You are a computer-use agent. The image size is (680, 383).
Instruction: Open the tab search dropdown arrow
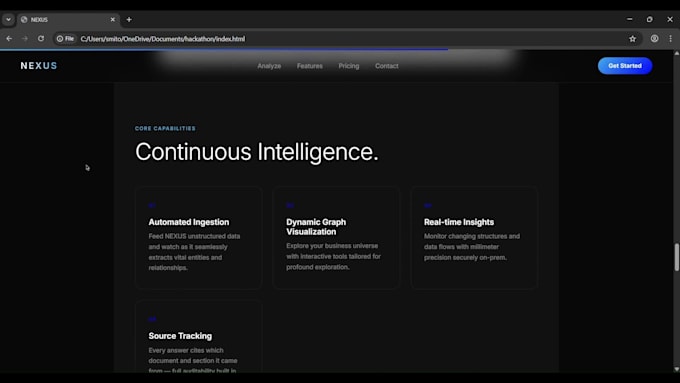[8, 20]
